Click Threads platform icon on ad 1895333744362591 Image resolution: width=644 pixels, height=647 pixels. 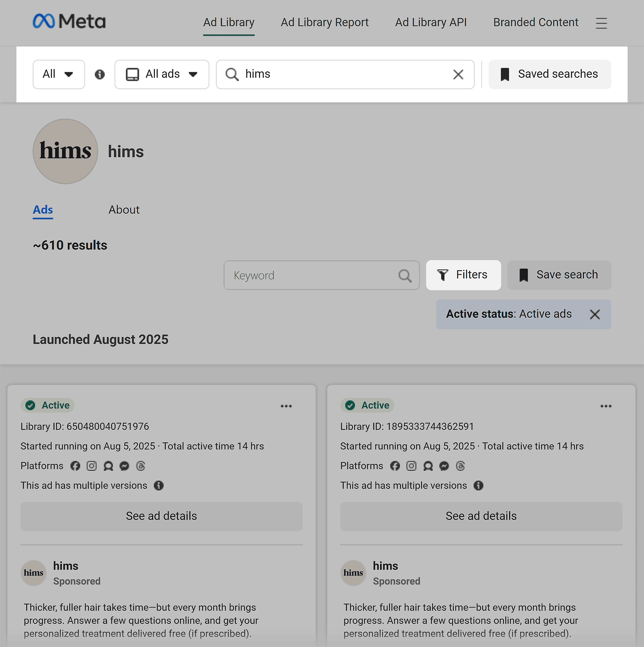[x=461, y=466]
